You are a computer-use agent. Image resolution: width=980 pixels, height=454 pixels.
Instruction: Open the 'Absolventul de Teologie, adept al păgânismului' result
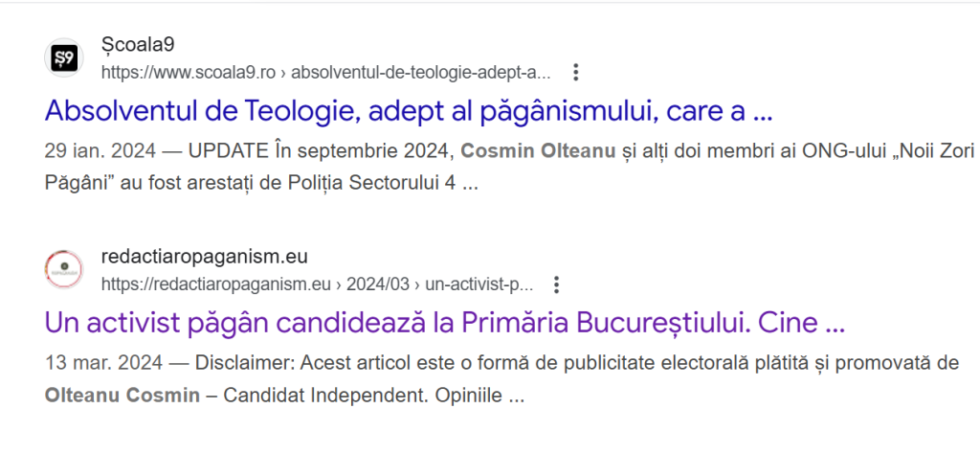point(409,111)
